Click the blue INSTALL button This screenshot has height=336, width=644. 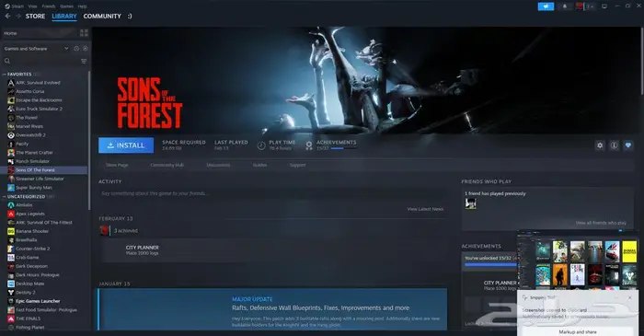point(126,145)
